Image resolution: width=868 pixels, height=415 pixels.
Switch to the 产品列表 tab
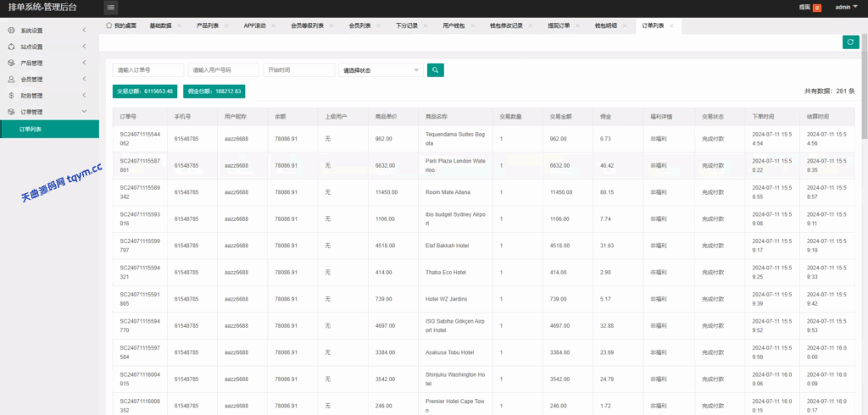[x=208, y=26]
